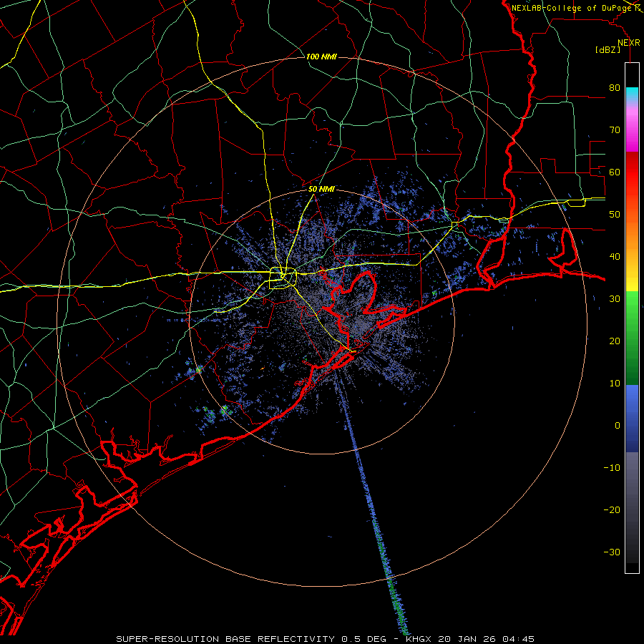This screenshot has width=644, height=644.
Task: Click the 50 value on the dBZ scale
Action: pos(615,215)
